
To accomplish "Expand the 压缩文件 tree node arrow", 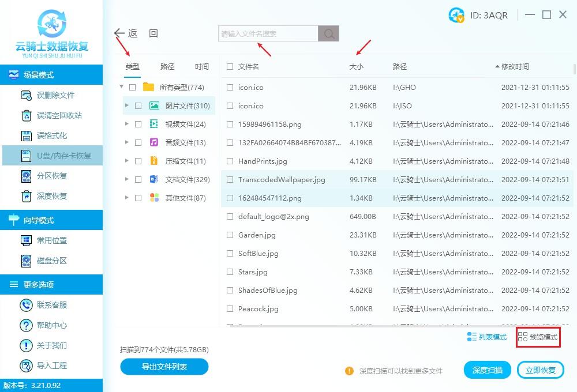I will tap(126, 160).
